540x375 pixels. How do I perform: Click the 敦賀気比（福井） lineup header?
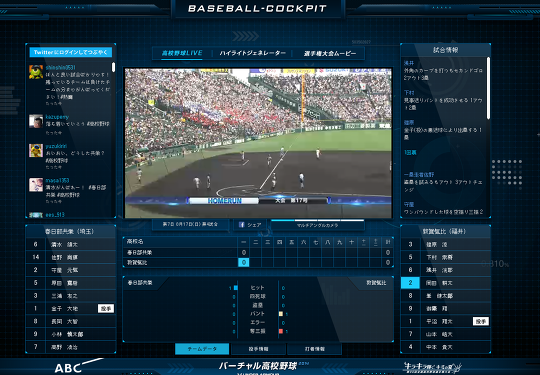pyautogui.click(x=446, y=231)
